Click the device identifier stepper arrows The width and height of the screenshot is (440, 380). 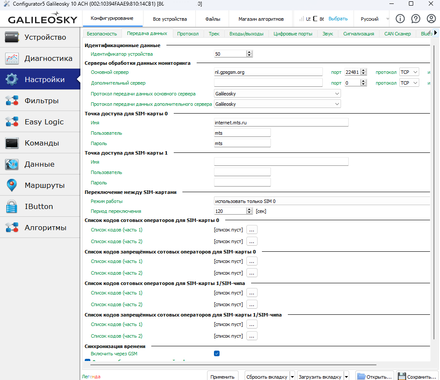click(x=249, y=54)
